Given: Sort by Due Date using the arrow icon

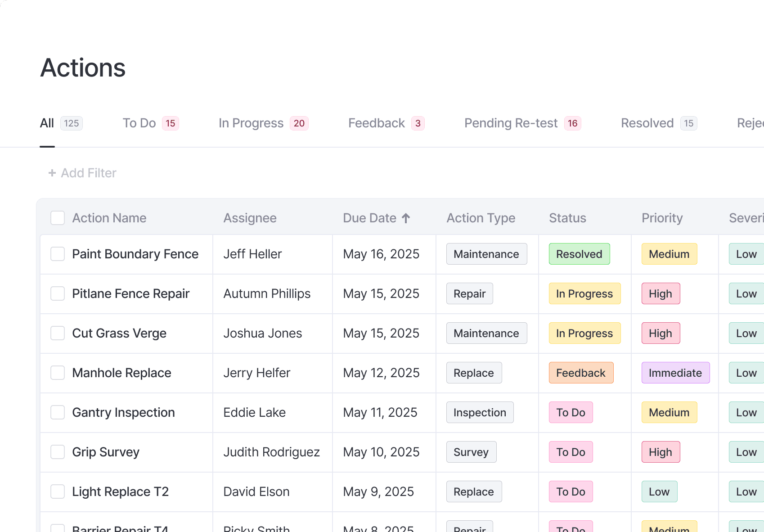Looking at the screenshot, I should coord(405,218).
